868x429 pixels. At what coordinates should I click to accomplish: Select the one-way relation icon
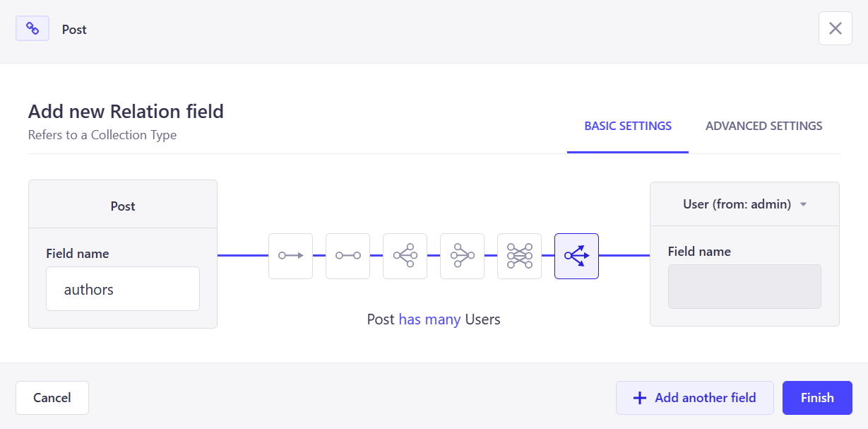[x=290, y=256]
